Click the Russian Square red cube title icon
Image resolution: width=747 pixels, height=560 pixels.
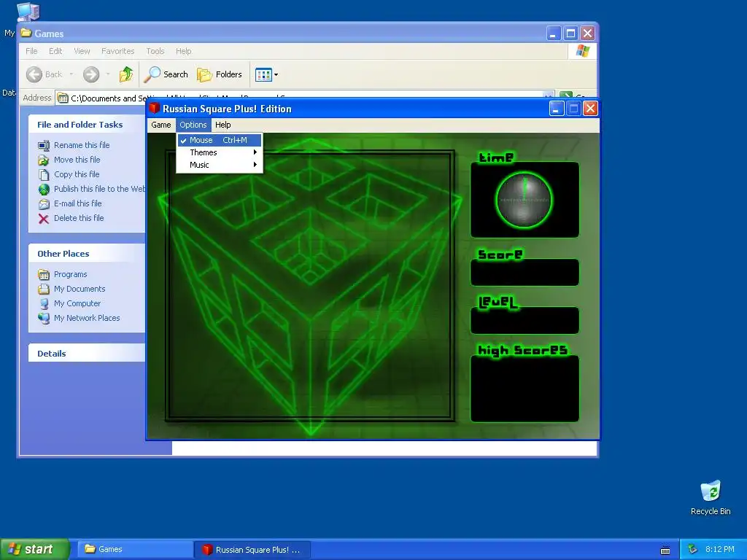click(x=154, y=108)
